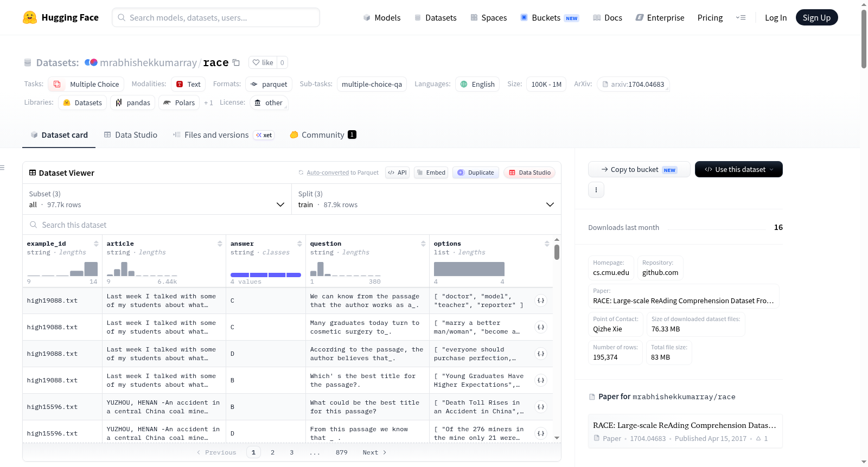This screenshot has height=467, width=868.
Task: Open the cs.cmu.edu homepage link
Action: pos(611,272)
